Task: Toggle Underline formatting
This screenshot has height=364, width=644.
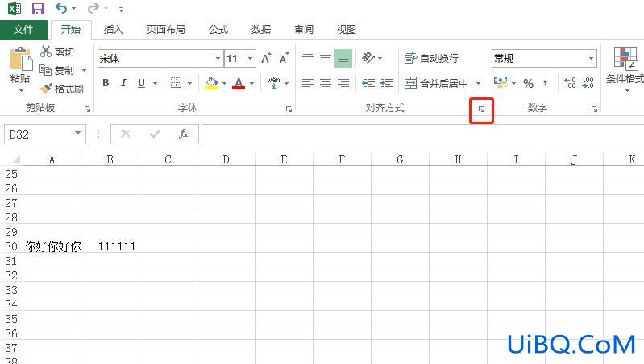Action: [x=141, y=83]
